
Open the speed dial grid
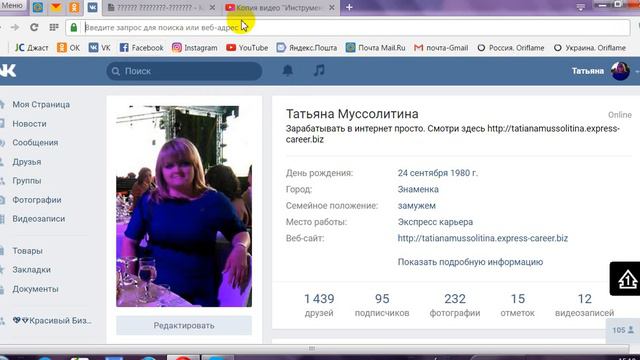(x=54, y=27)
